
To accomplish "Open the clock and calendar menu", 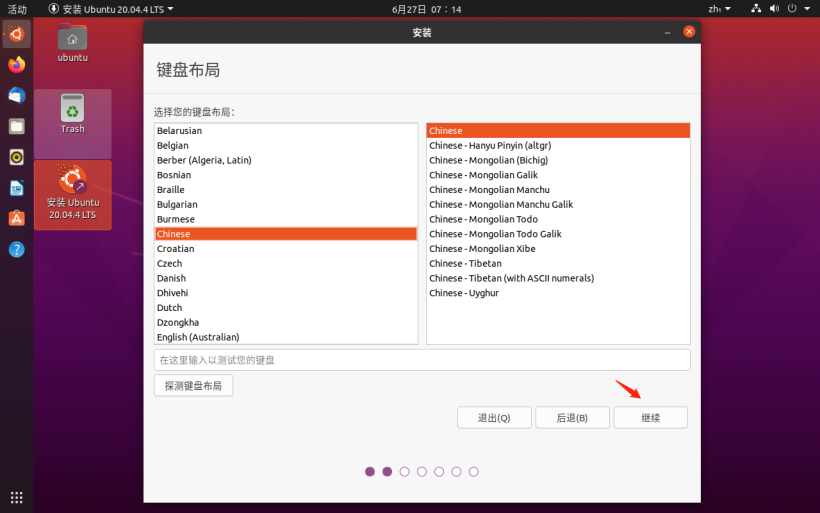I will 427,9.
